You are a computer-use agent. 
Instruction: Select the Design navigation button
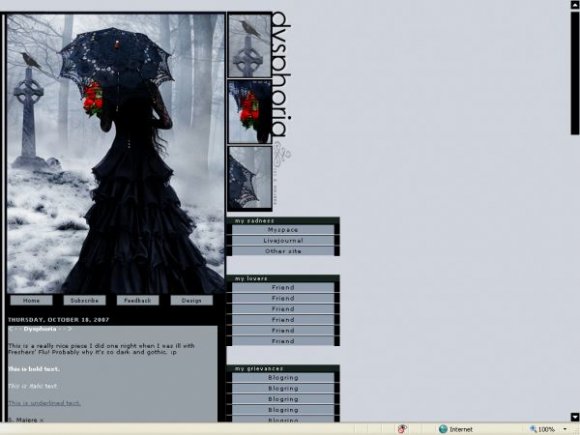coord(192,300)
